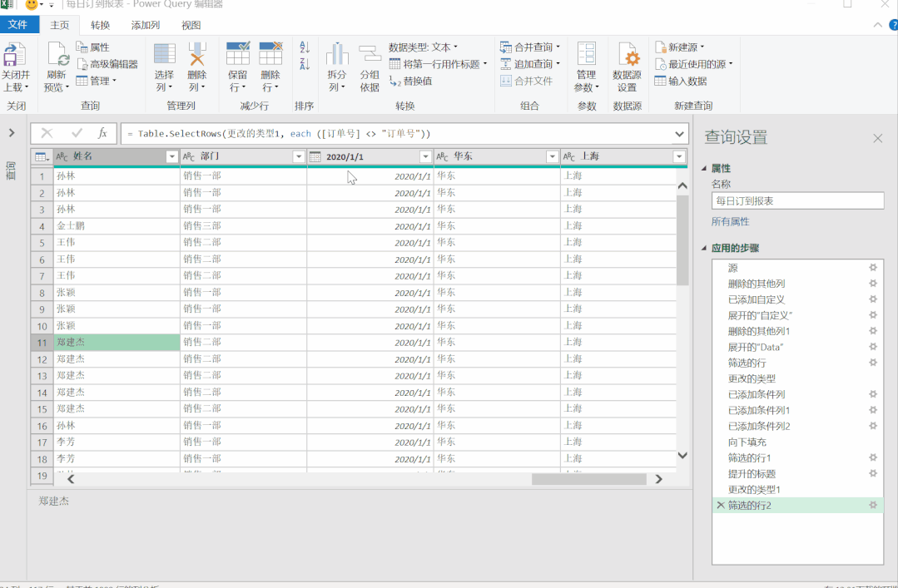The height and width of the screenshot is (588, 898).
Task: Collapse the Applied Steps (应用的步骤) section
Action: coord(704,249)
